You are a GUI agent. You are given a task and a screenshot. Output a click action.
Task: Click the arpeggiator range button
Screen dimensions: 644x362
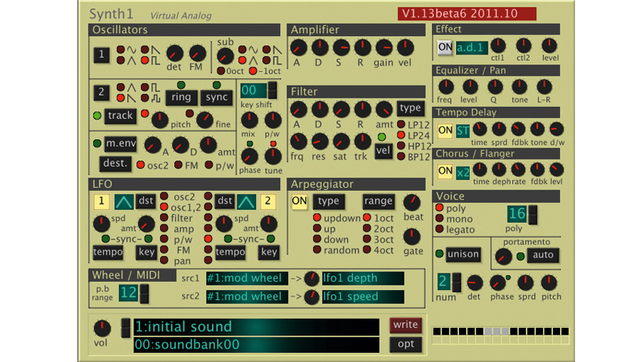point(378,201)
